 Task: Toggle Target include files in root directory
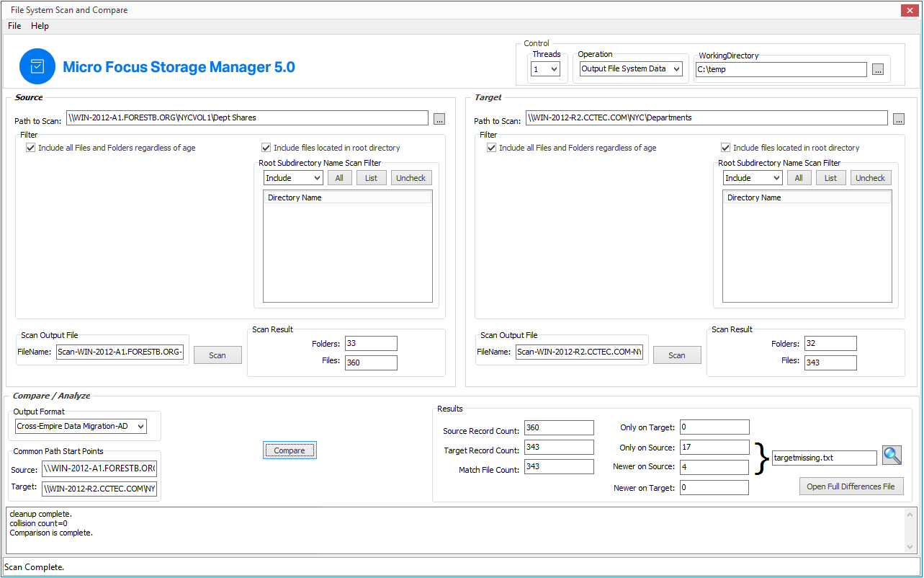(726, 148)
